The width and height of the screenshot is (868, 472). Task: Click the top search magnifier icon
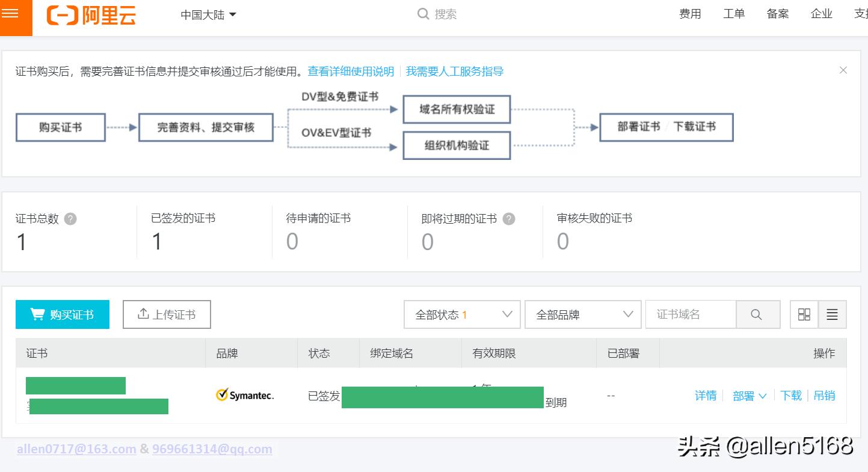[x=422, y=13]
